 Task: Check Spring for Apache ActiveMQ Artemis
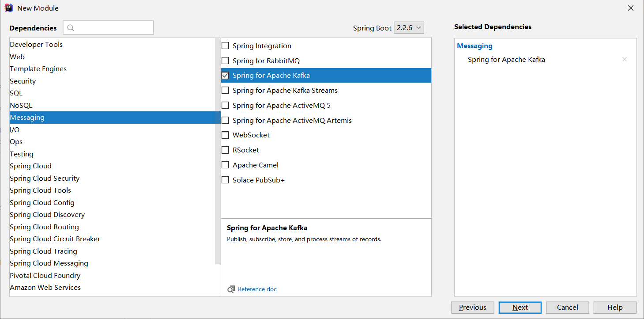(x=225, y=120)
